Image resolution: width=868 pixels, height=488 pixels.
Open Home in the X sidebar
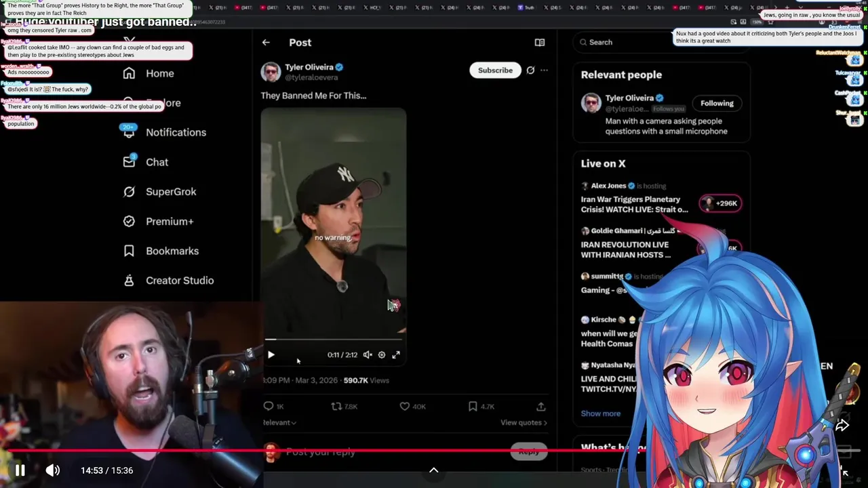(149, 73)
